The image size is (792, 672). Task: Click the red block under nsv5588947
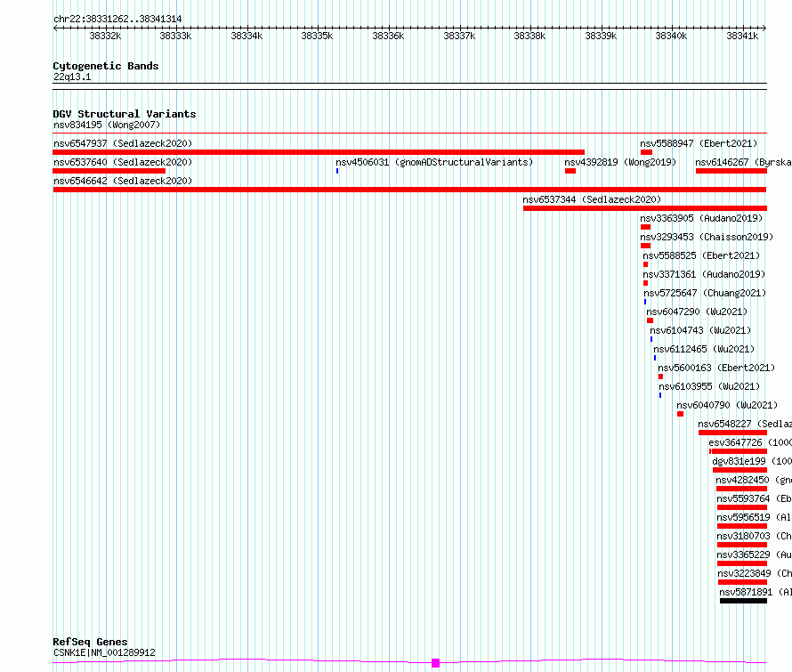(x=647, y=152)
